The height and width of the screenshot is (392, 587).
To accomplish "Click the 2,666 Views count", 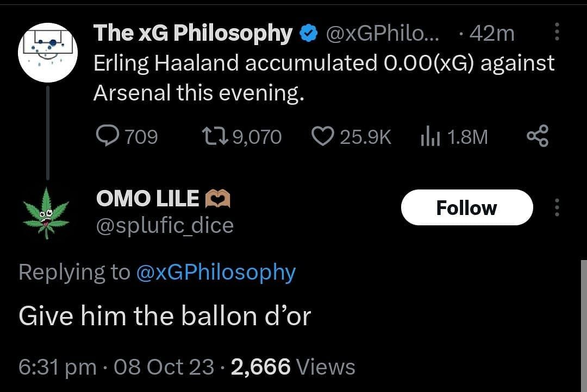I will [x=293, y=366].
